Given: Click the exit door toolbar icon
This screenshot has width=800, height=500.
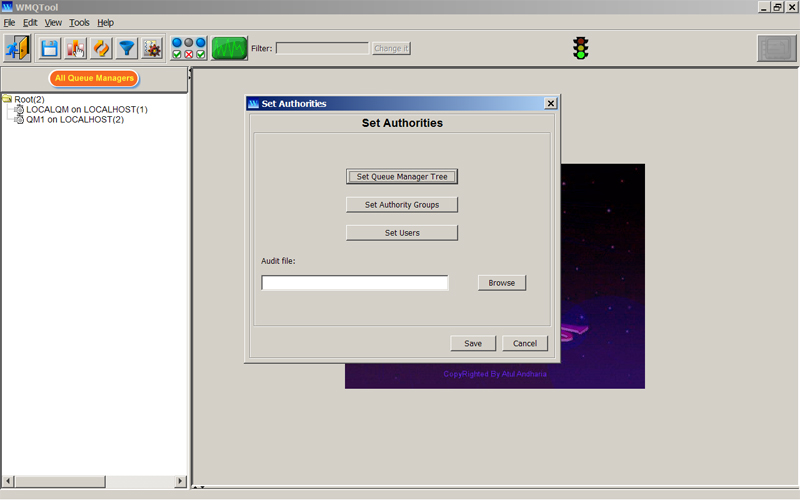Looking at the screenshot, I should (x=17, y=48).
